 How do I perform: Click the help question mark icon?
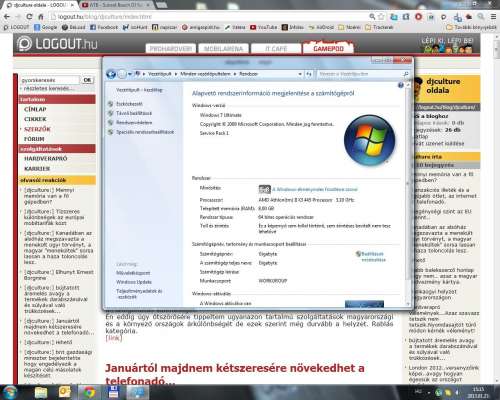tap(401, 85)
